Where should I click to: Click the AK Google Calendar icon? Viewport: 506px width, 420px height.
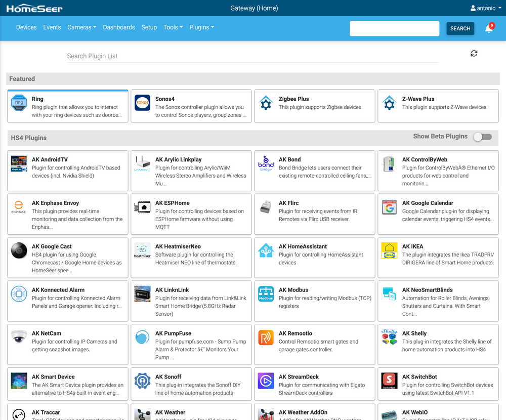(x=389, y=207)
